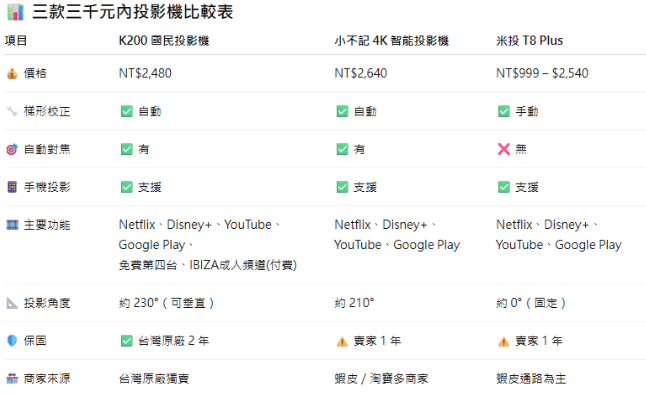The width and height of the screenshot is (646, 394).
Task: Click the warning icon for 小不記 賣家 1 年
Action: (x=342, y=341)
